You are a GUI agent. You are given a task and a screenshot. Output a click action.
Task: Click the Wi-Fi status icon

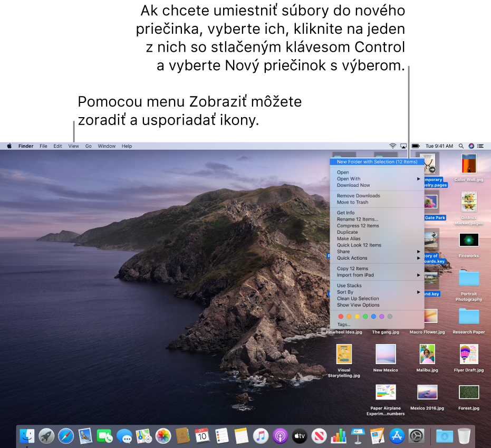point(393,146)
